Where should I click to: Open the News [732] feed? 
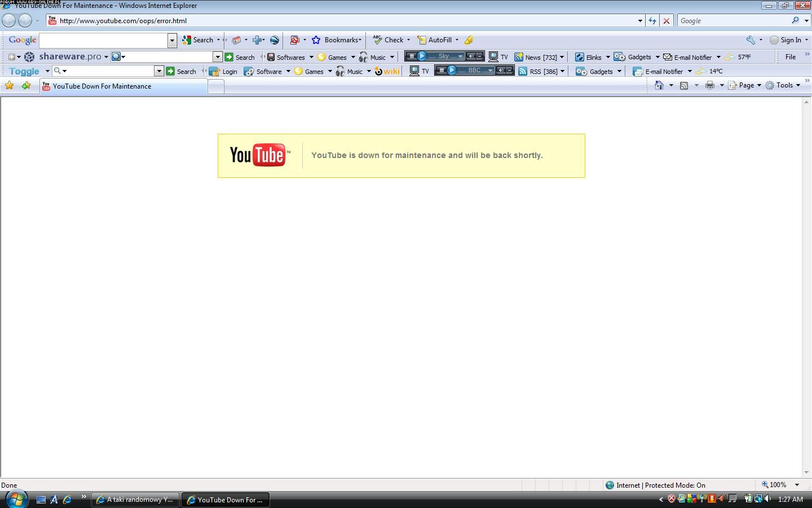click(536, 57)
